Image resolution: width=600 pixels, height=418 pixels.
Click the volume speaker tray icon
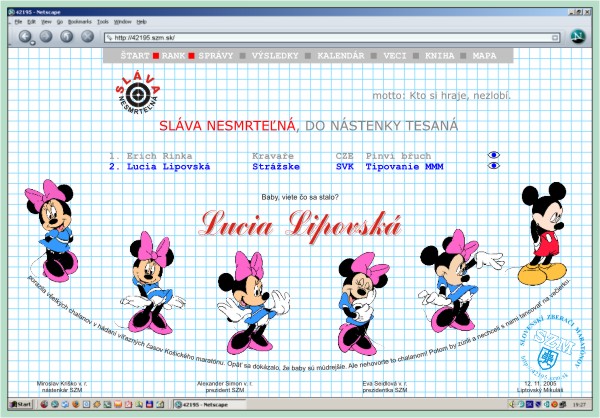pos(512,404)
